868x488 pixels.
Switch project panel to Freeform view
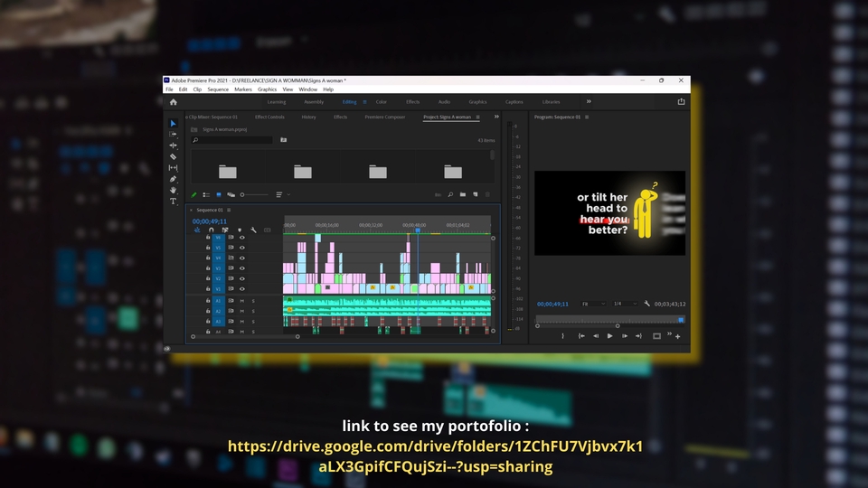[x=231, y=195]
